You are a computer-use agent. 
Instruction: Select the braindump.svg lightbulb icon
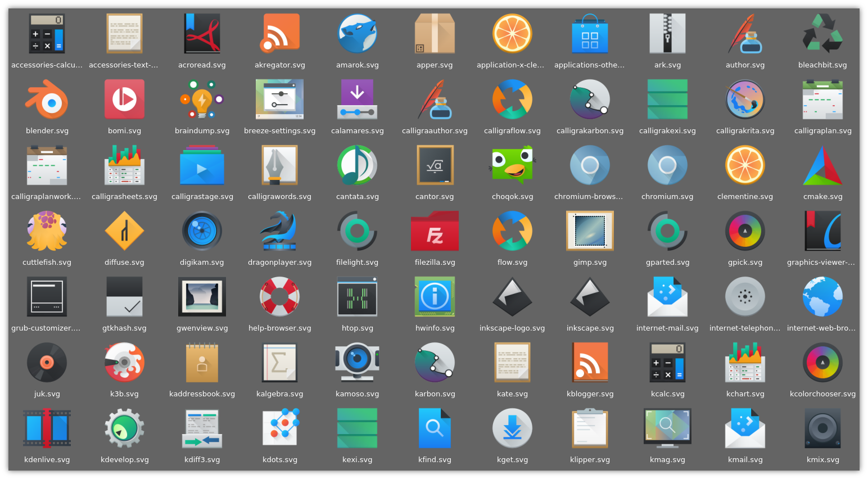[202, 99]
